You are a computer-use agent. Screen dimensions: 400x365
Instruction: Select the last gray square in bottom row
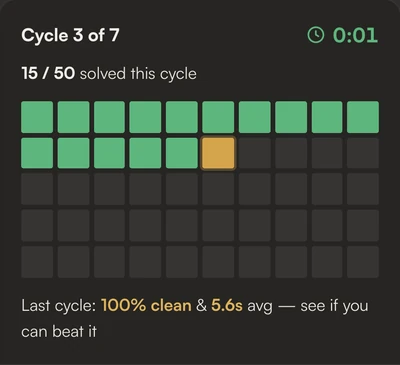363,262
